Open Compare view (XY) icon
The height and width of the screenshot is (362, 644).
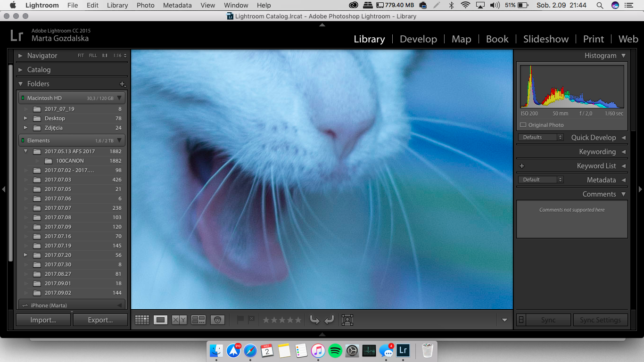[179, 320]
